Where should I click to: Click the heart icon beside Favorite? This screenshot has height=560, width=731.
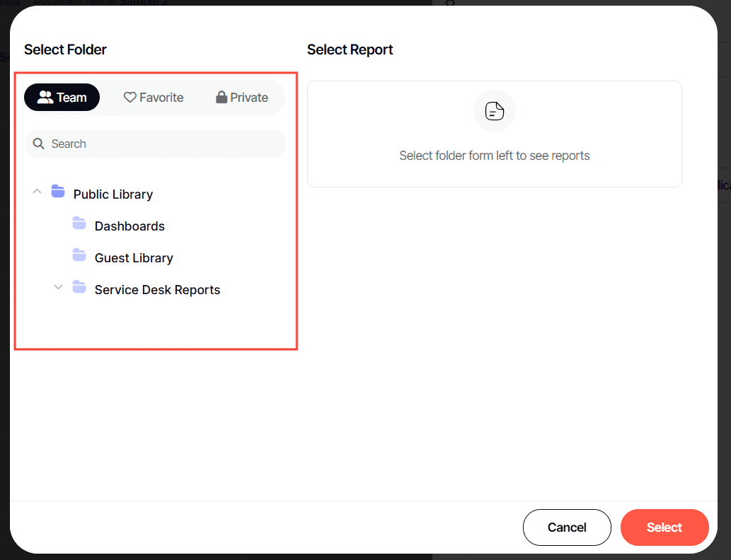click(x=129, y=98)
